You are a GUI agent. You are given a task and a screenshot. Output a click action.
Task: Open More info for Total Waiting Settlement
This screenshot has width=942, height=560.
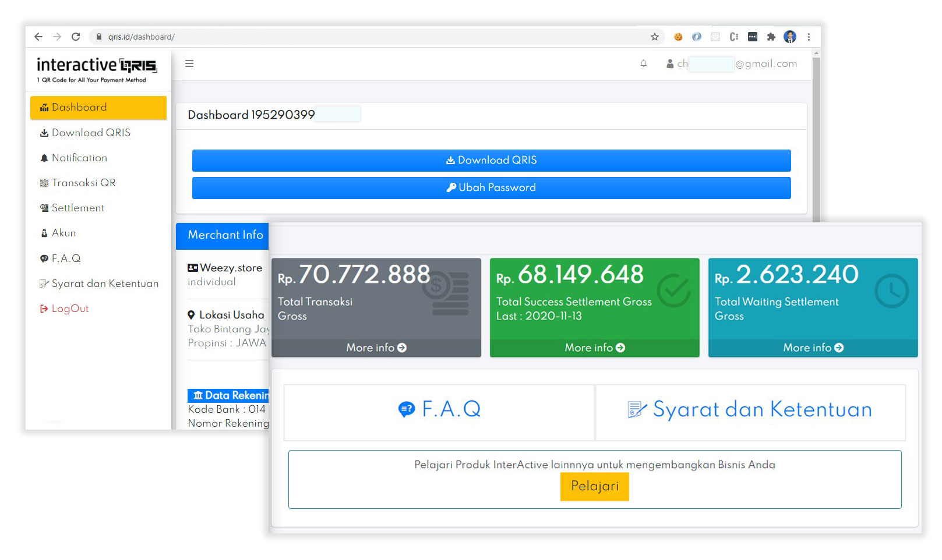pyautogui.click(x=813, y=348)
